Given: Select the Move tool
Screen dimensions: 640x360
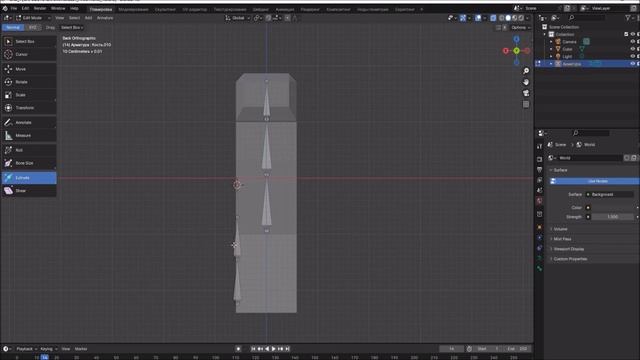Looking at the screenshot, I should coord(29,69).
